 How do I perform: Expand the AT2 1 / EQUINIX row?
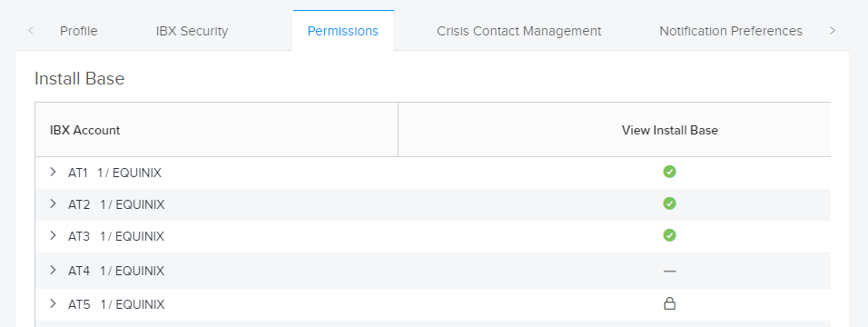coord(54,204)
